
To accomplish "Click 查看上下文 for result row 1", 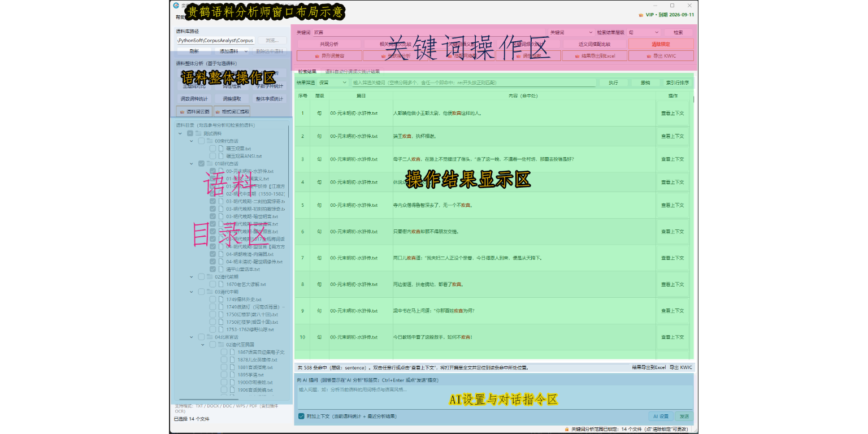I will (x=672, y=113).
